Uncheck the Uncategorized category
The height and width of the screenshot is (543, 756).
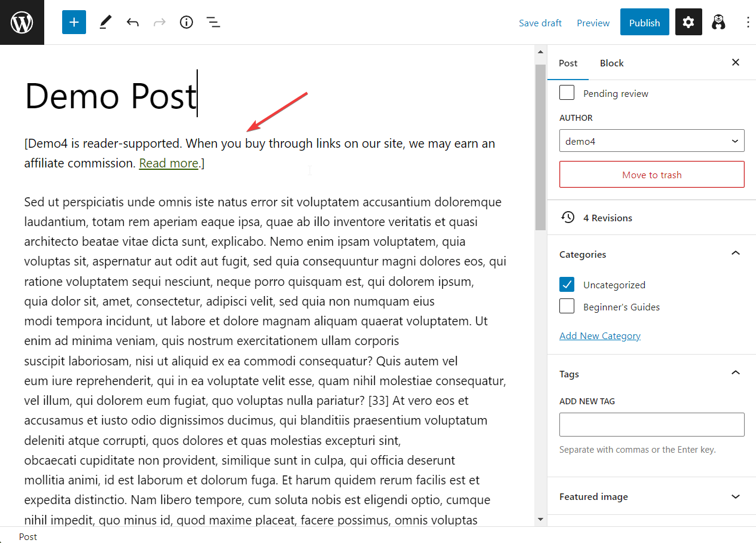567,285
